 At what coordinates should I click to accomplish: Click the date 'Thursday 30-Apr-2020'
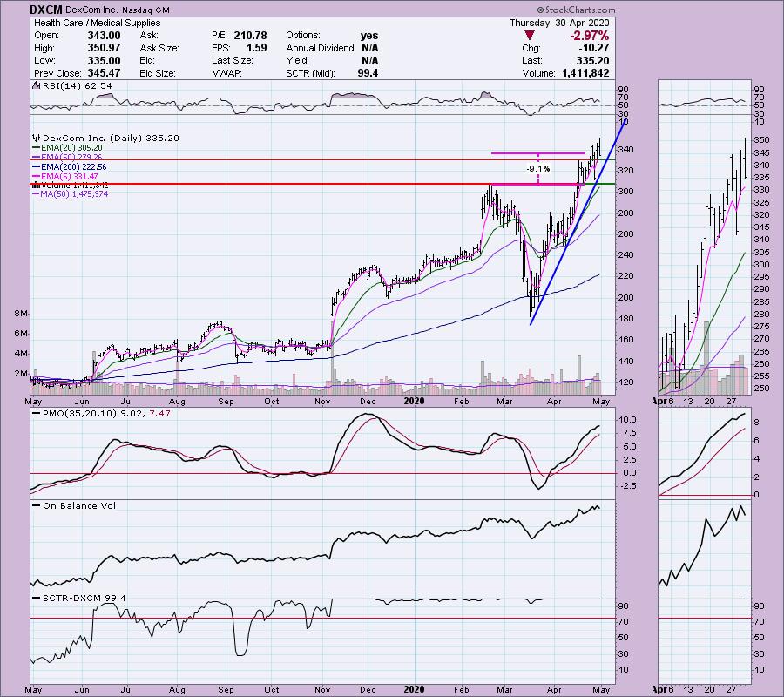(559, 23)
